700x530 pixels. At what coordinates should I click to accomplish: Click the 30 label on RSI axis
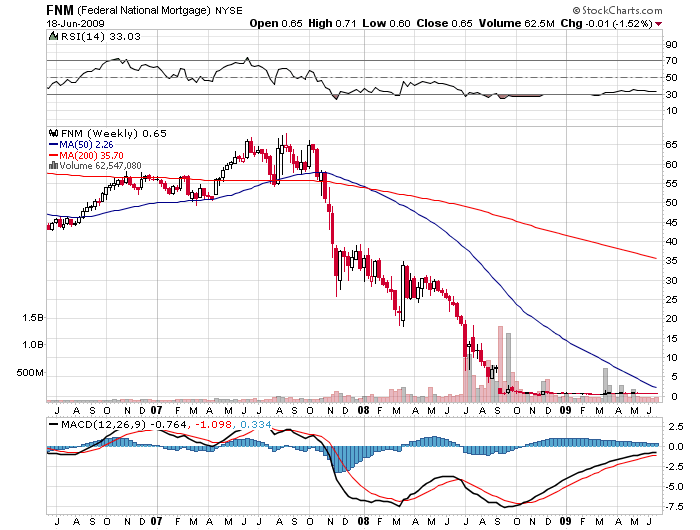pyautogui.click(x=671, y=95)
